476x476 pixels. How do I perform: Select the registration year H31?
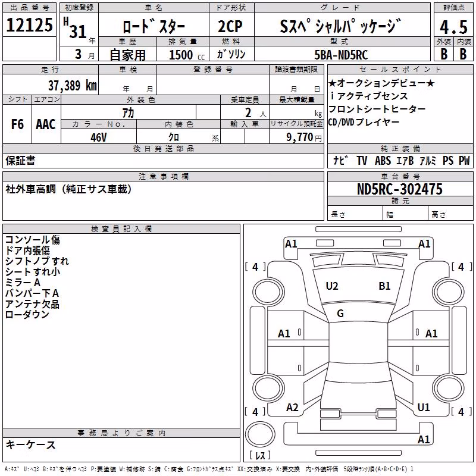75,28
